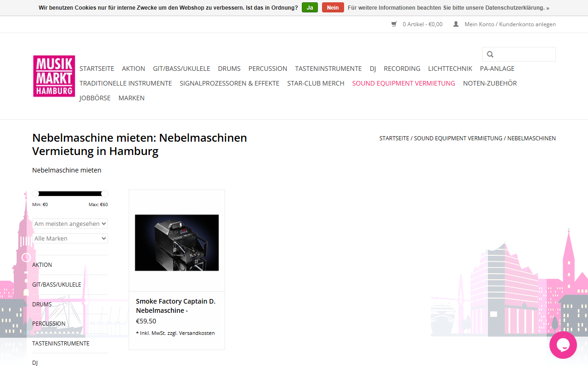Select the LICHTTECHNIK menu item
588x368 pixels.
tap(450, 69)
